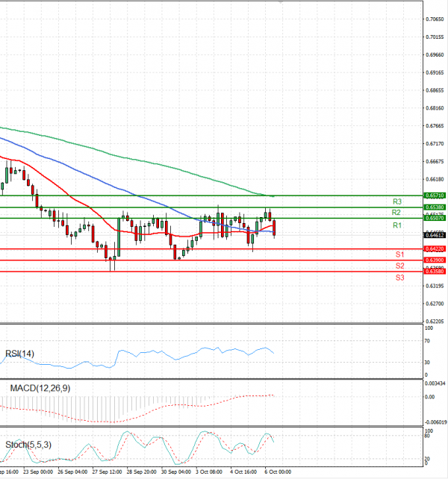Select the 0.65070 price tag
This screenshot has height=479, width=448.
435,218
